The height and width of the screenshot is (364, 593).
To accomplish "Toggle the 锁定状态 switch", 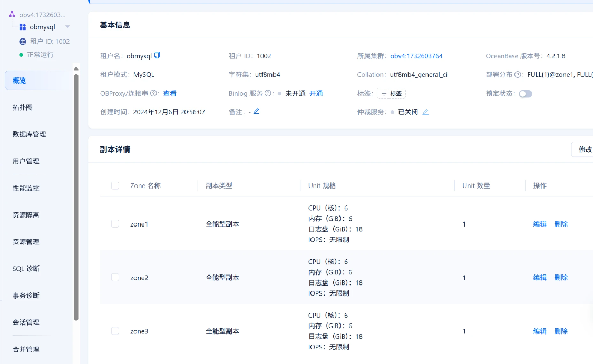I will (x=525, y=94).
